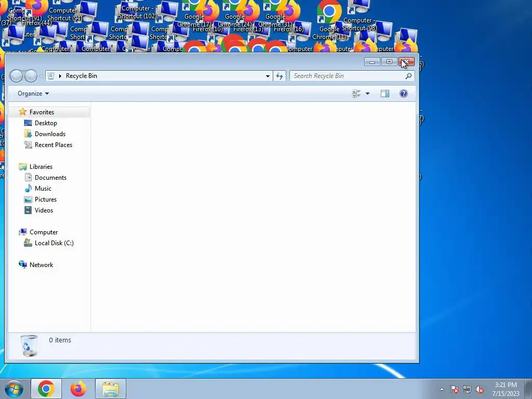
Task: Open the Music library
Action: 43,188
